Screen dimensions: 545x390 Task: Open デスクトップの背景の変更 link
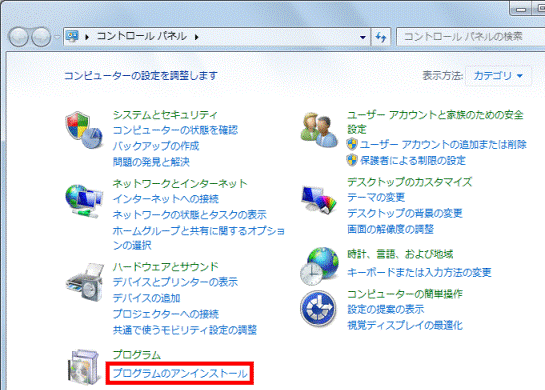(405, 213)
